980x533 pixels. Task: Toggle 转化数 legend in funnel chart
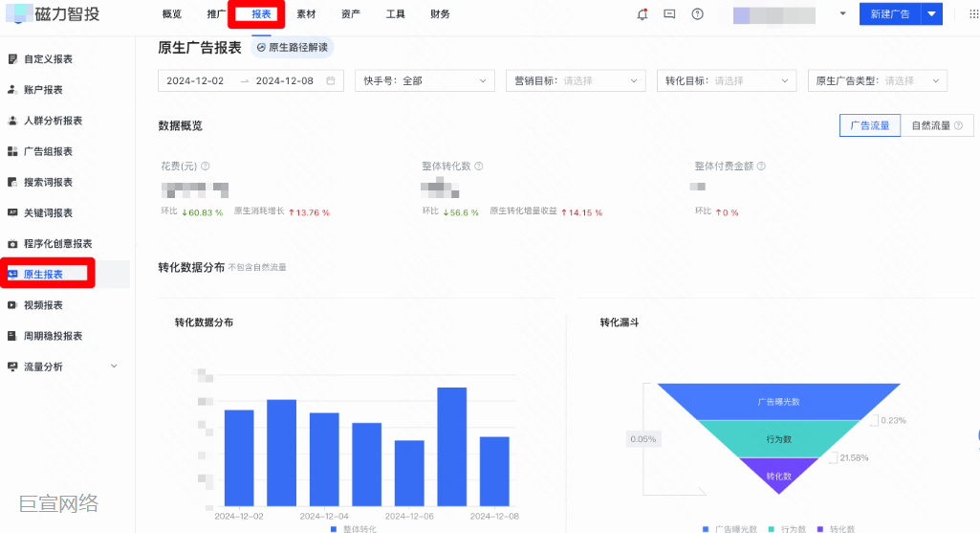click(x=836, y=528)
